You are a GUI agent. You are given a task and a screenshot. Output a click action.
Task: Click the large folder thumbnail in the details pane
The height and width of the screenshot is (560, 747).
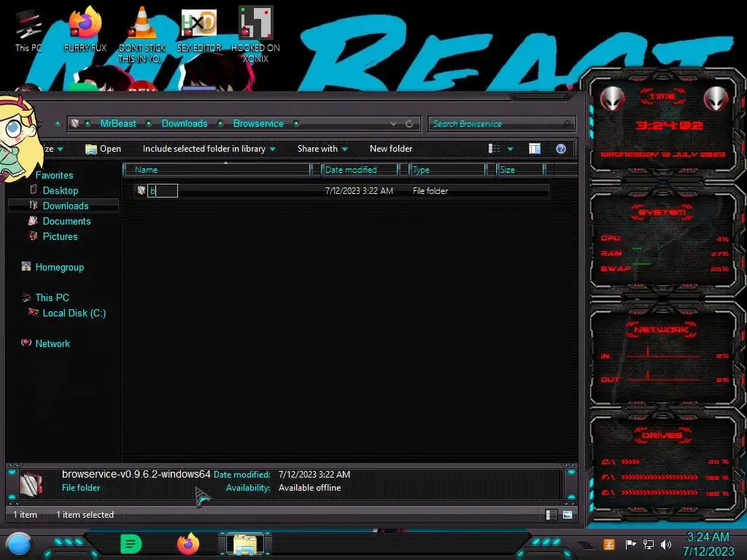31,483
